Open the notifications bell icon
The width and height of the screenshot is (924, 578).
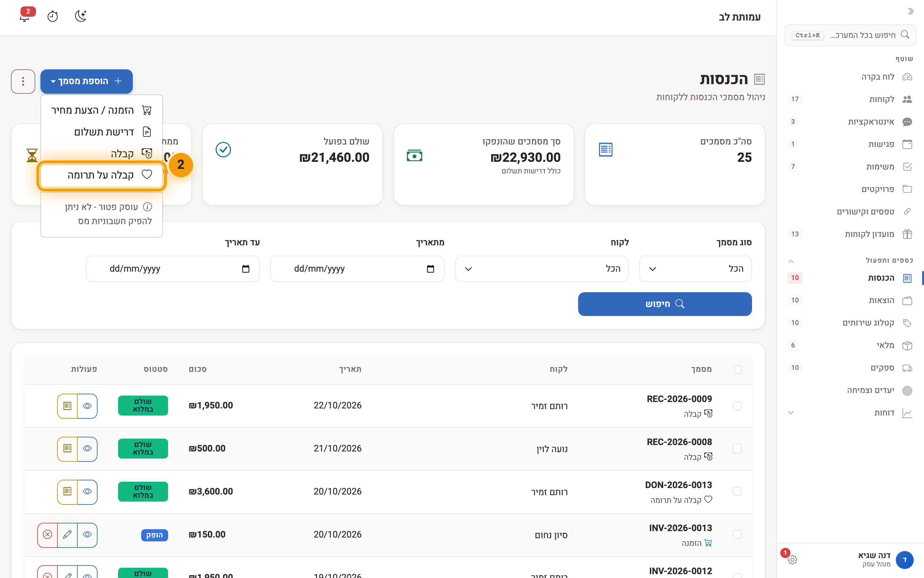tap(25, 16)
